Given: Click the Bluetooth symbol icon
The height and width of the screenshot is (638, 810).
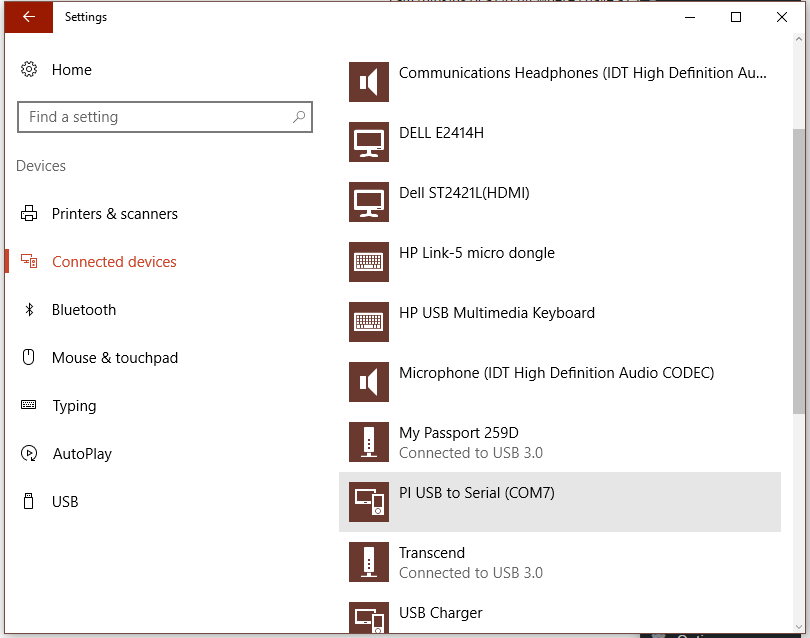Looking at the screenshot, I should coord(29,309).
